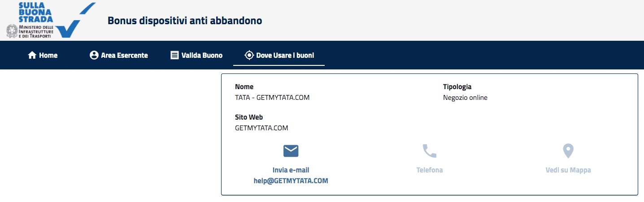Click the Invia e-mail label
The width and height of the screenshot is (644, 202).
291,170
